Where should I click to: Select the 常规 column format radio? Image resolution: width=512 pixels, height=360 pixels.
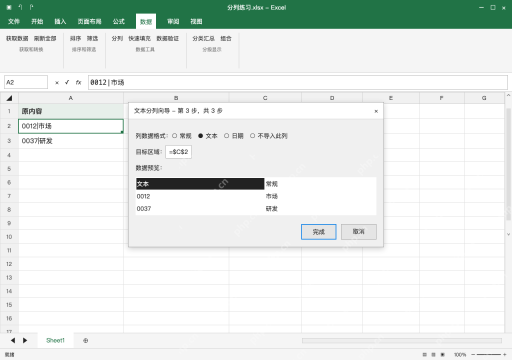tap(175, 136)
